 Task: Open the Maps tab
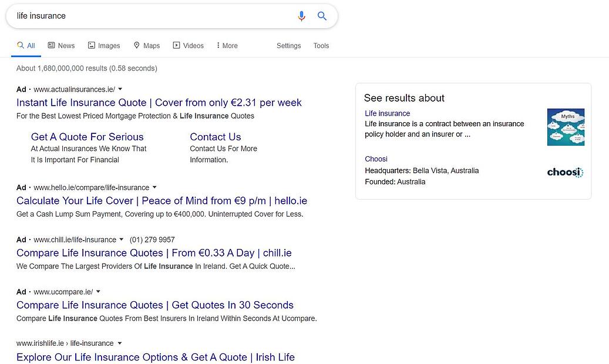[x=147, y=45]
